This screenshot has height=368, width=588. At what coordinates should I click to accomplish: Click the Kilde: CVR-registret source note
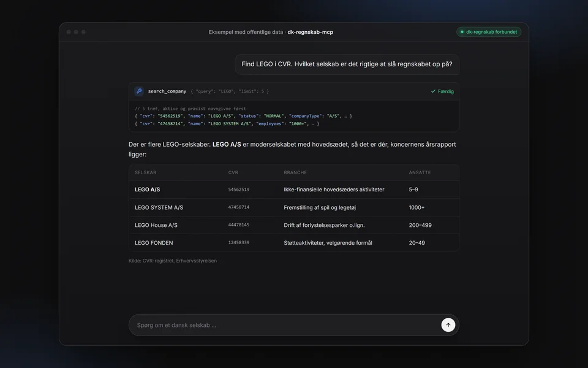coord(173,261)
